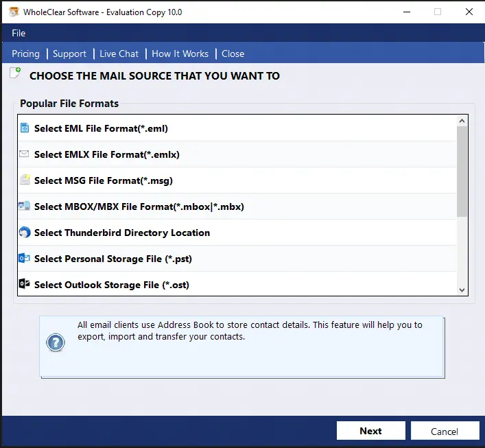Close the WholeClear window with X

(469, 12)
